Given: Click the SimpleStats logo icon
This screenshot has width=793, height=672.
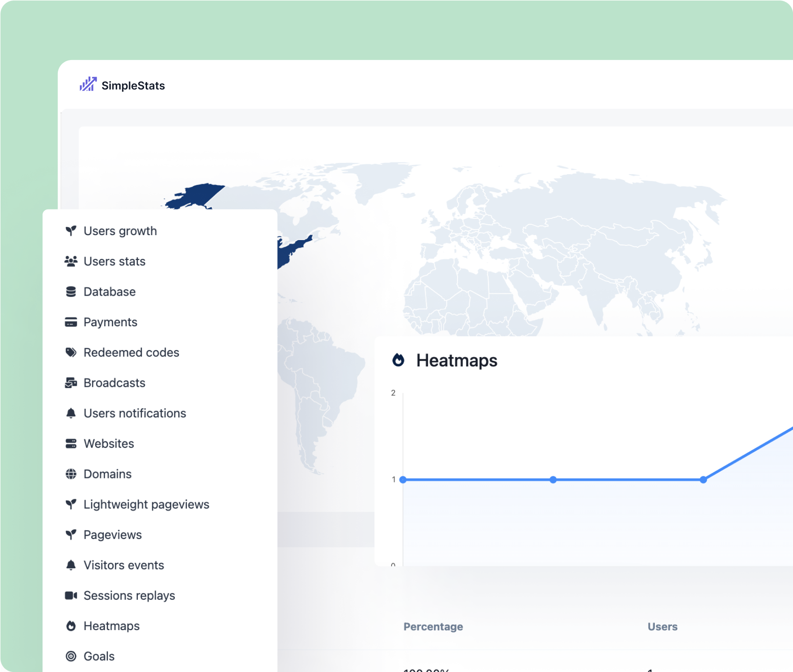Looking at the screenshot, I should tap(88, 84).
